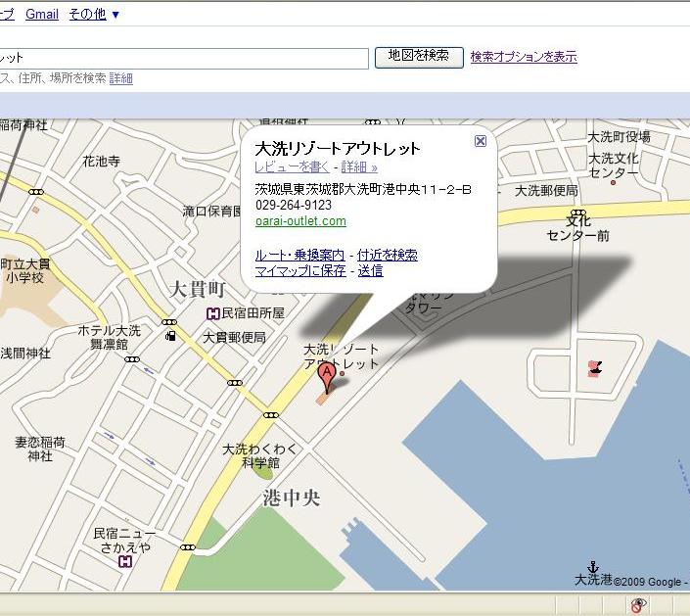
Task: Click traffic light icon at 文化センター前
Action: 578,213
